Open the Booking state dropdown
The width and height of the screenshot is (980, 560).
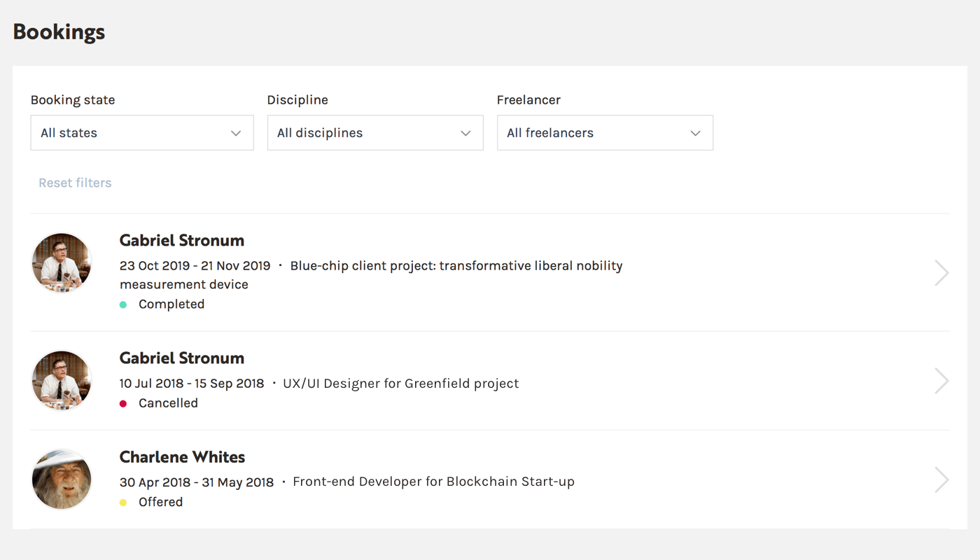(x=141, y=133)
